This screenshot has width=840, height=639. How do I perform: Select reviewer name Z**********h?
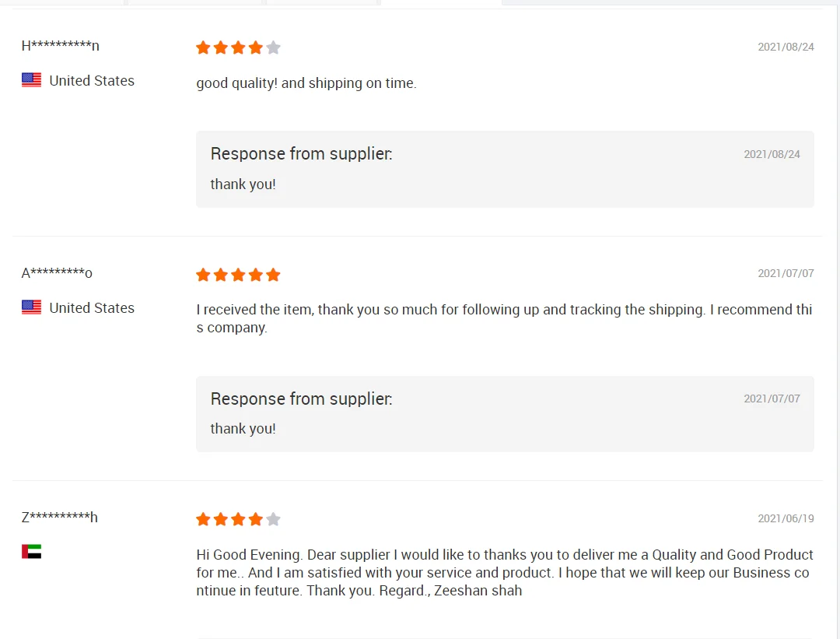pos(59,517)
